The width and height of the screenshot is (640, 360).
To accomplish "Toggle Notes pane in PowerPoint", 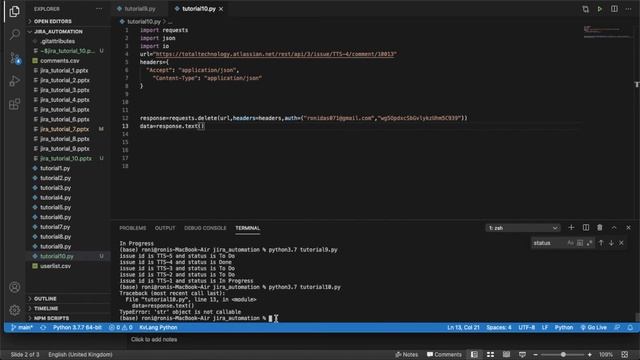I will tap(407, 354).
